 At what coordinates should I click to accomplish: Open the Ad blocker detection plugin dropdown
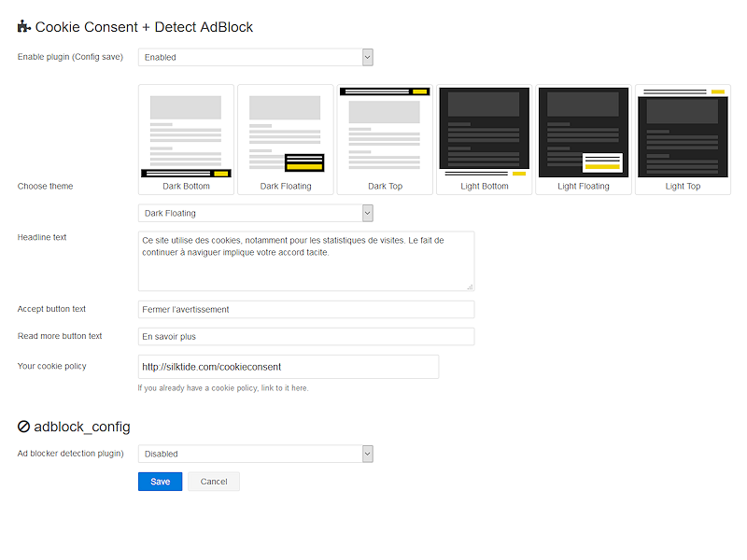coord(255,454)
